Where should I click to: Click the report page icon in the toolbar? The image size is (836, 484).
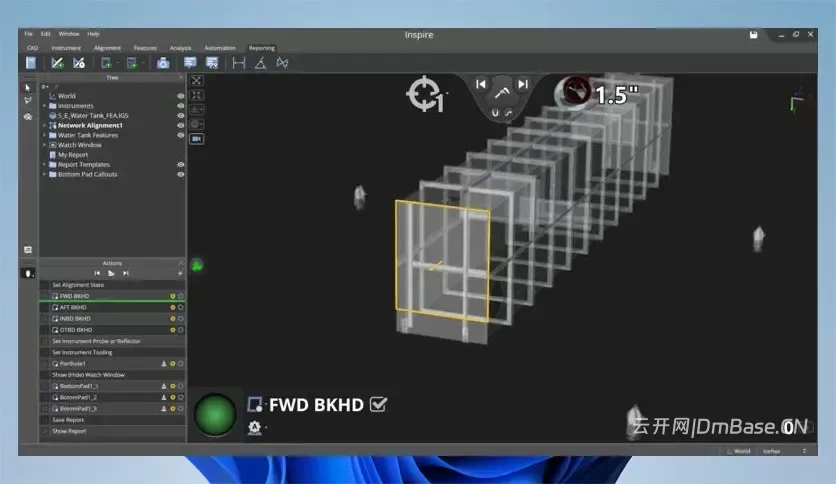click(x=31, y=63)
